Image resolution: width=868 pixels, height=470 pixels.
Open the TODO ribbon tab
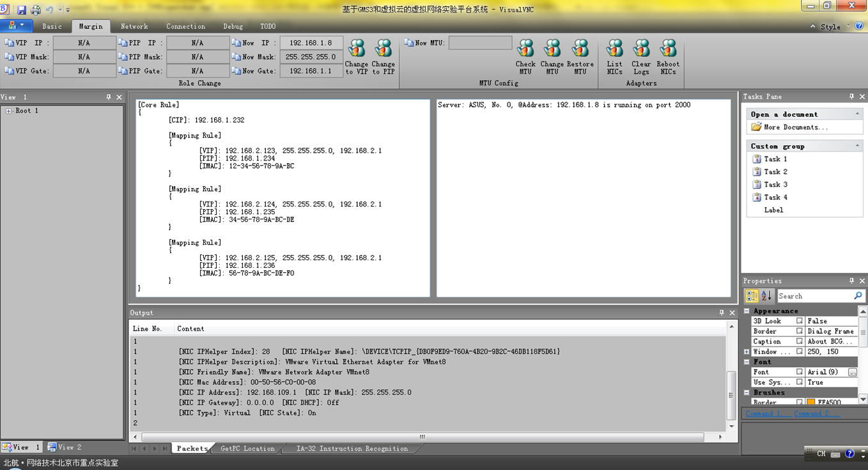[x=268, y=26]
